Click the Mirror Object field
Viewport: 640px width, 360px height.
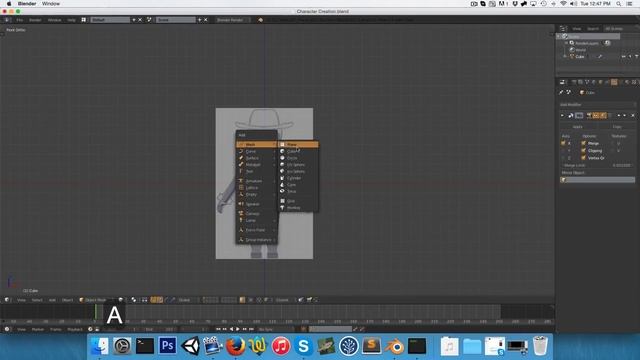click(x=598, y=180)
